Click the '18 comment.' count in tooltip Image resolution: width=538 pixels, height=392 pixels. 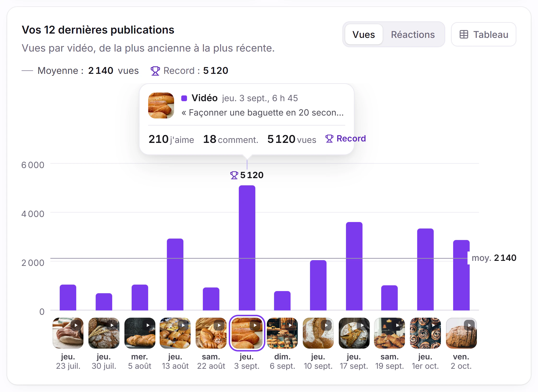click(231, 139)
